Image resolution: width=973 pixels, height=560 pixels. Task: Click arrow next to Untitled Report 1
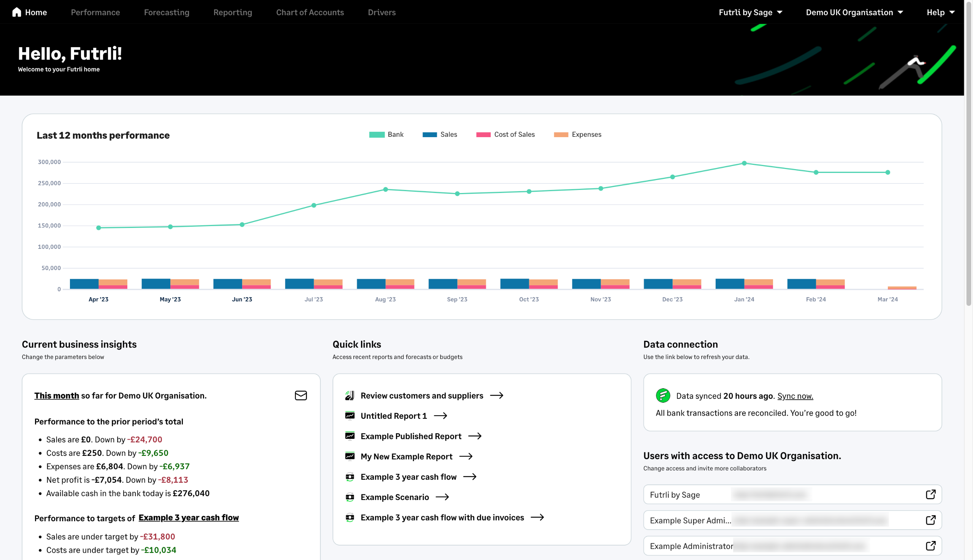click(x=441, y=416)
